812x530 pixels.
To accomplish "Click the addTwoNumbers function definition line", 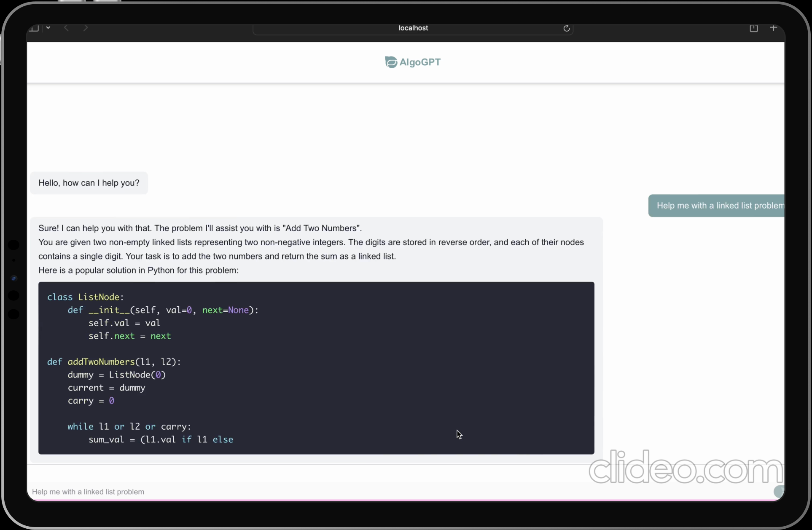I will (114, 361).
